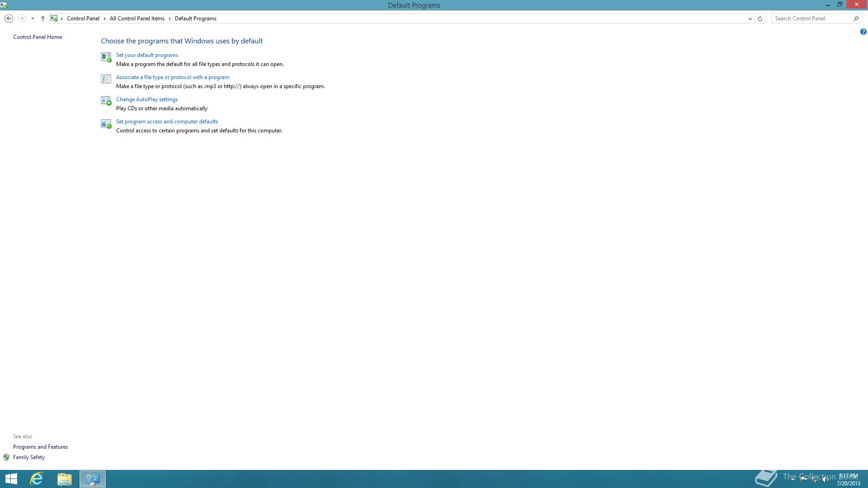Click the network tray icon
This screenshot has height=488, width=868.
[x=815, y=479]
